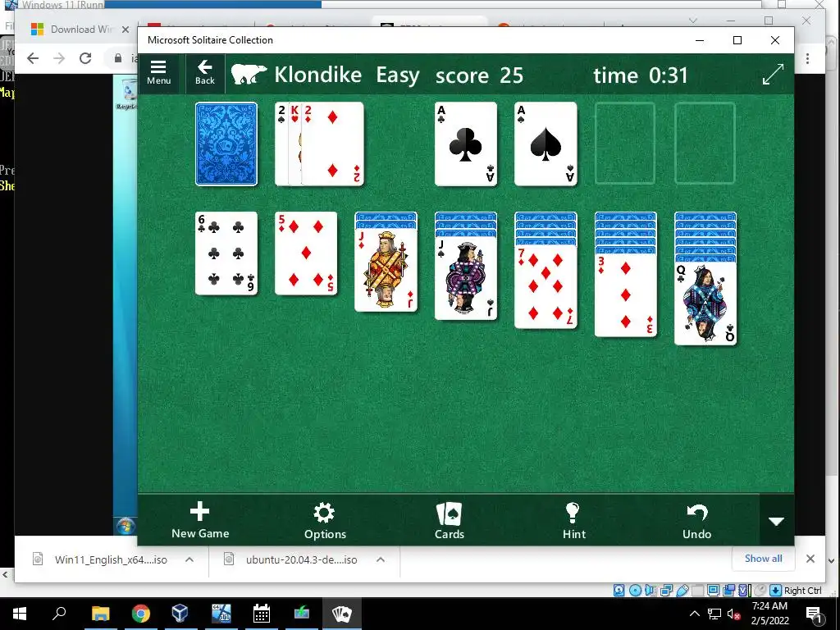Toggle fullscreen with the diagonal arrows icon
The width and height of the screenshot is (840, 630).
pos(773,75)
